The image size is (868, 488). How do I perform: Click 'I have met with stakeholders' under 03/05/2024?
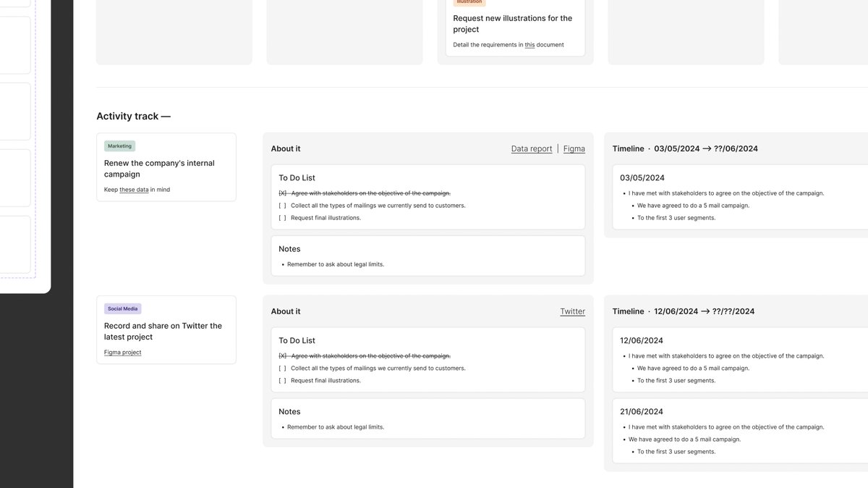click(726, 193)
